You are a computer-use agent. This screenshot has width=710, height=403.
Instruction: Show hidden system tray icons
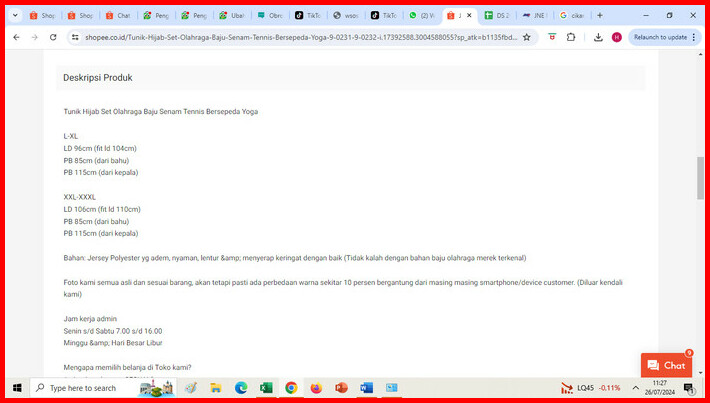pos(635,388)
